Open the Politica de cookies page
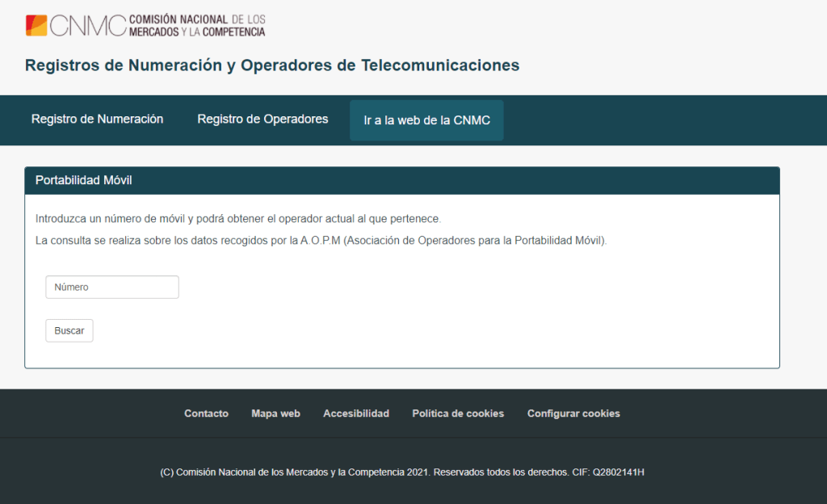The height and width of the screenshot is (504, 827). pos(458,413)
